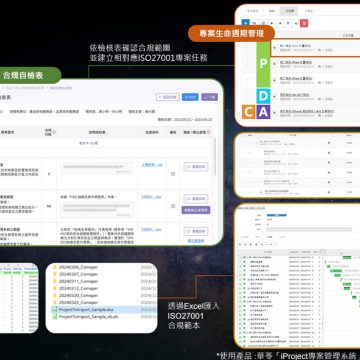Viewport: 360px width, 360px height.
Task: Open the 20240322_Cornaper folder
Action: 79,302
